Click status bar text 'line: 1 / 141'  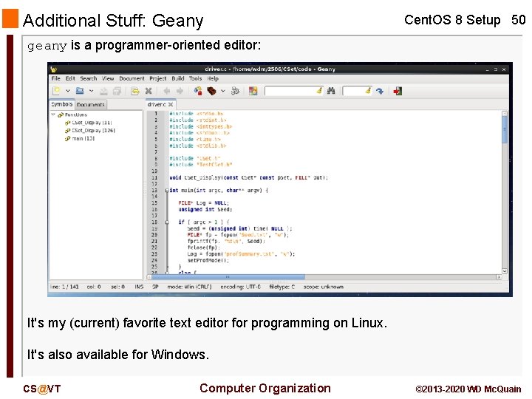click(x=64, y=287)
